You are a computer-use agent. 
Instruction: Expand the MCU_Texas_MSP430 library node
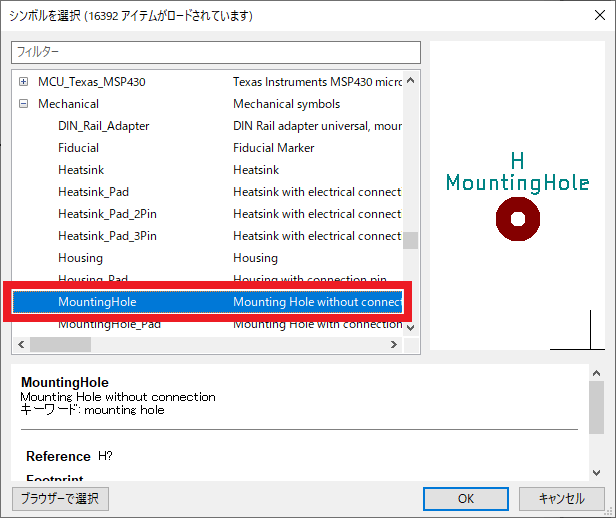tap(23, 82)
